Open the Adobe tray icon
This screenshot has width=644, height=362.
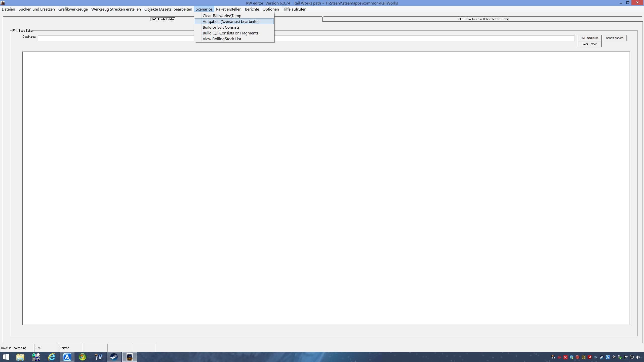(589, 357)
